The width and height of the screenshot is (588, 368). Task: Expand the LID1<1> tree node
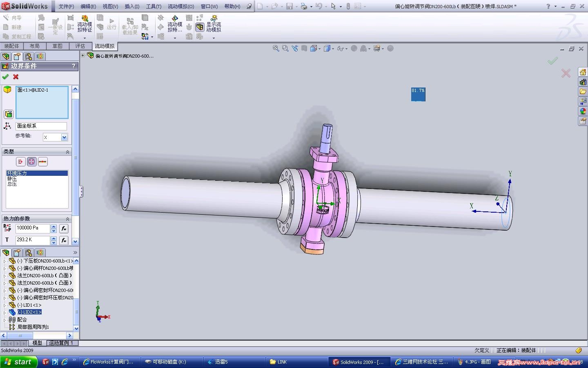pyautogui.click(x=4, y=305)
